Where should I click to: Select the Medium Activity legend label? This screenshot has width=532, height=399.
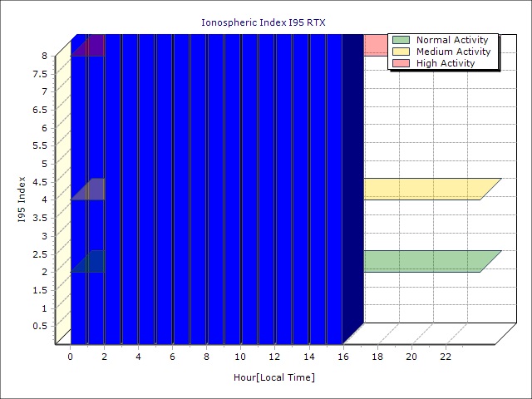point(454,52)
